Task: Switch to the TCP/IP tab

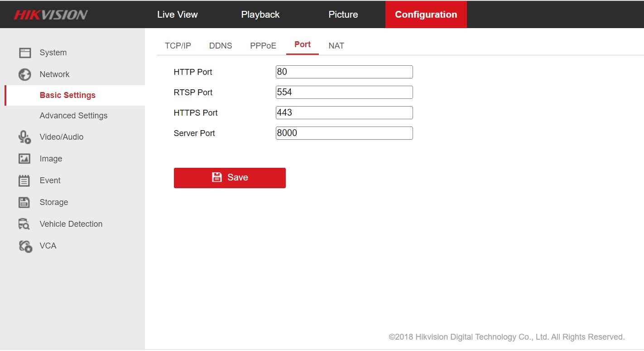Action: (178, 46)
